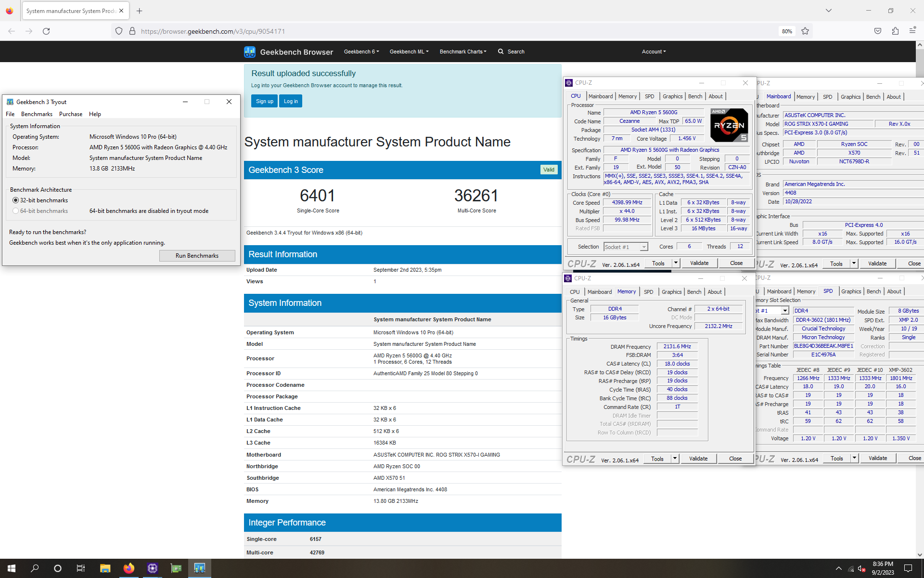
Task: Select 32-bit benchmarks radio button
Action: pyautogui.click(x=15, y=200)
